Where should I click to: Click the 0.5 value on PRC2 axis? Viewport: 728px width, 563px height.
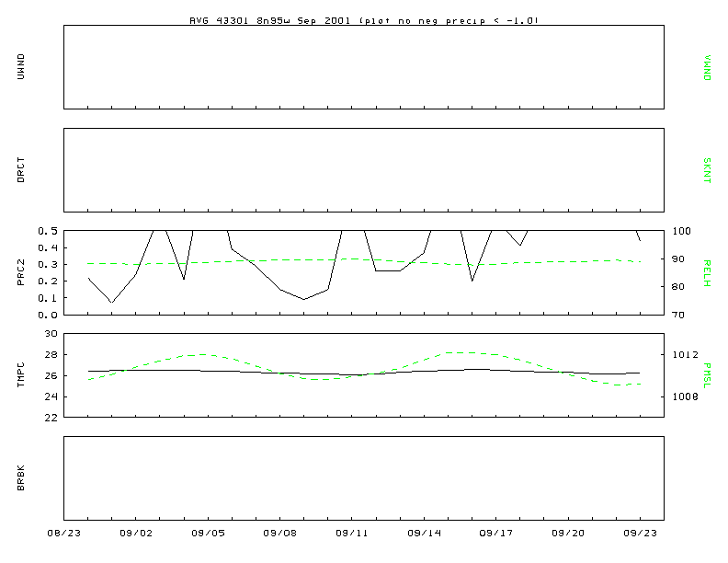(48, 231)
